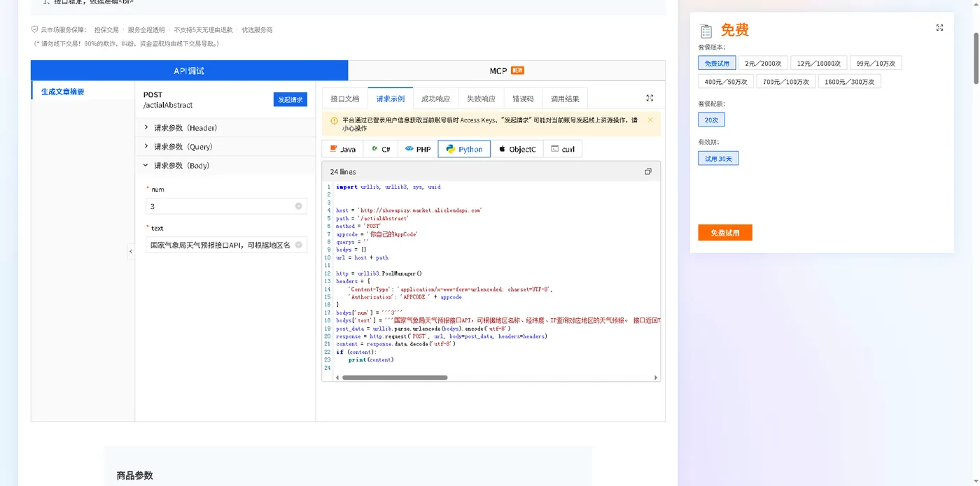The height and width of the screenshot is (486, 980).
Task: Click the code scrollbar left arrow
Action: [337, 378]
